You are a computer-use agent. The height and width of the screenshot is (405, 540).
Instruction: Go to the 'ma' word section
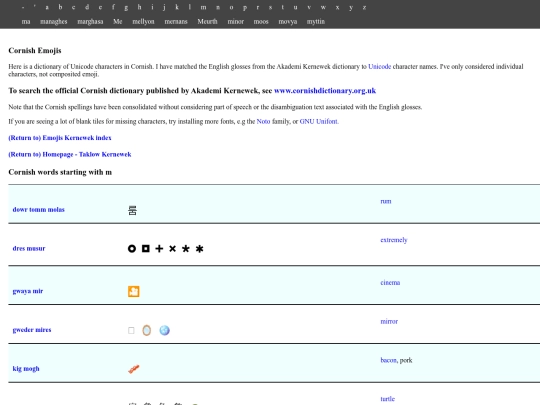26,21
